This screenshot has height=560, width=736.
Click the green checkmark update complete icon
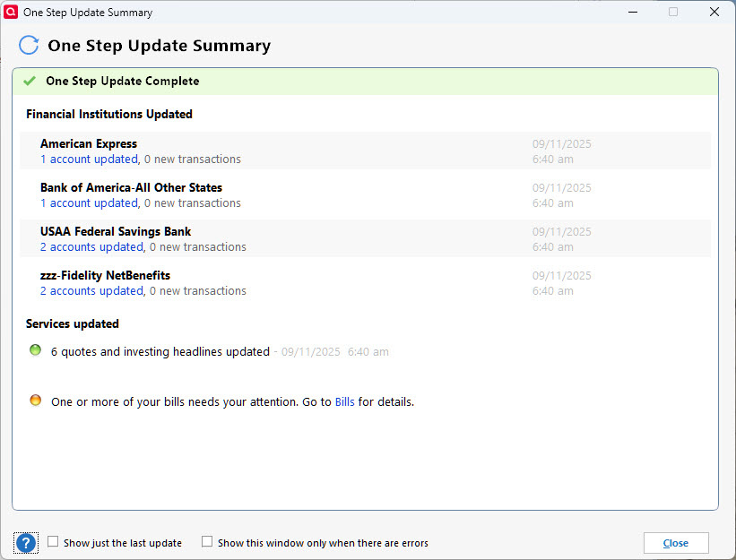tap(30, 81)
